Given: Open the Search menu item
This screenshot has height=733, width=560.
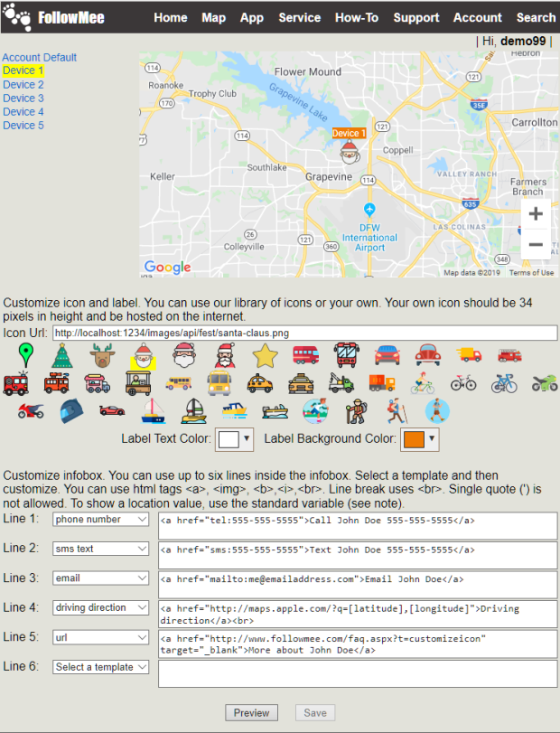Looking at the screenshot, I should 537,18.
